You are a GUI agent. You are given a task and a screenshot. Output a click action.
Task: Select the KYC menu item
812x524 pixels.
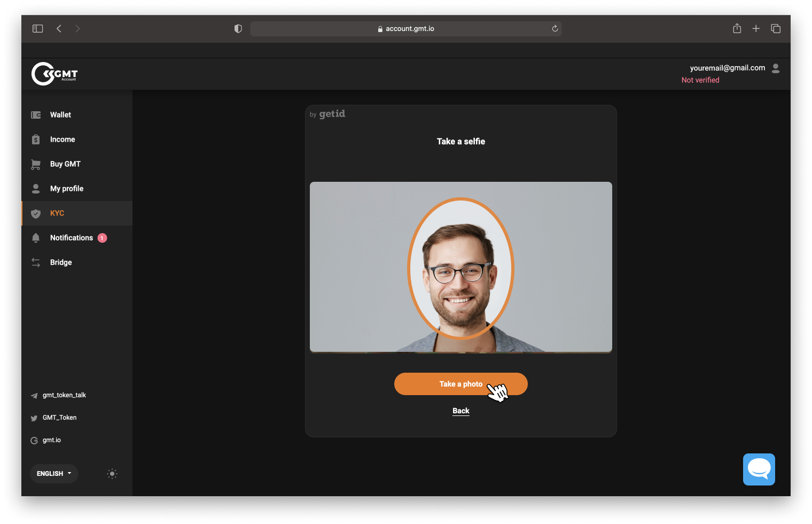coord(77,213)
